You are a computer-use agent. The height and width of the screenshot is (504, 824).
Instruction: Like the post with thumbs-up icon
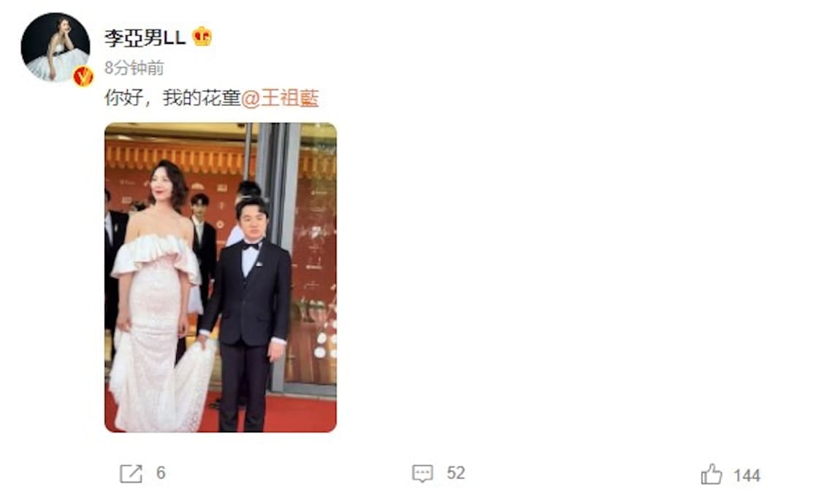712,474
